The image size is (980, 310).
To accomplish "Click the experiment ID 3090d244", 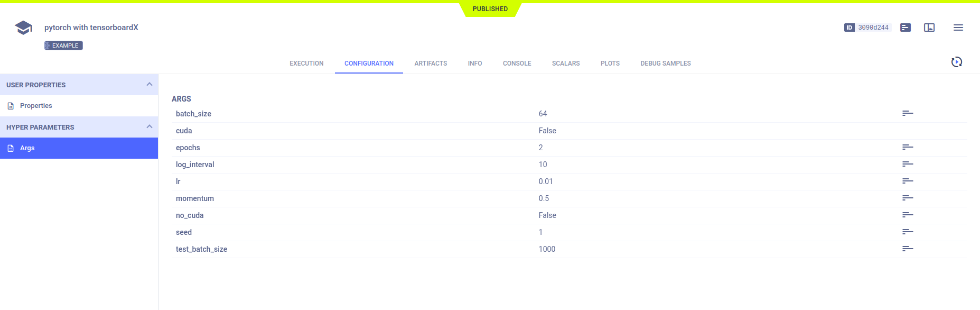I will (x=873, y=28).
